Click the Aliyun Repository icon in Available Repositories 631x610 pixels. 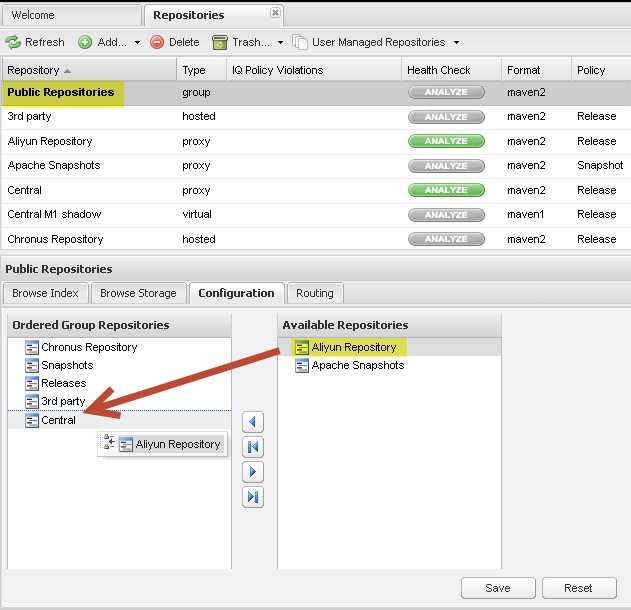(x=302, y=347)
